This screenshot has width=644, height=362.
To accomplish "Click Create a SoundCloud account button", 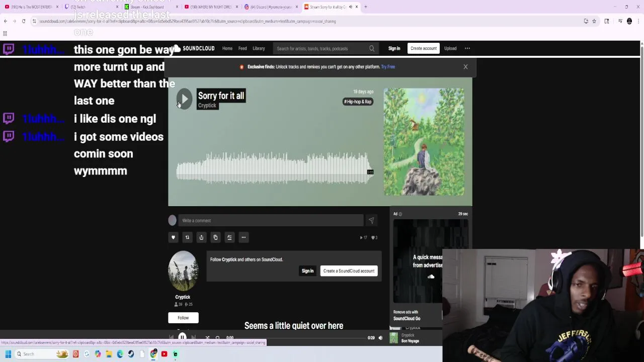I will tap(349, 271).
